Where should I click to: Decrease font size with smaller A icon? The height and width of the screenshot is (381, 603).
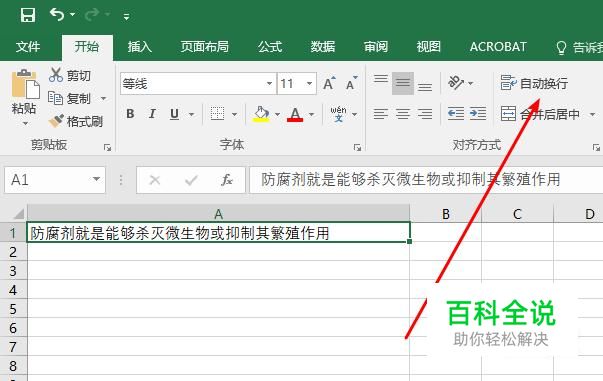[351, 83]
